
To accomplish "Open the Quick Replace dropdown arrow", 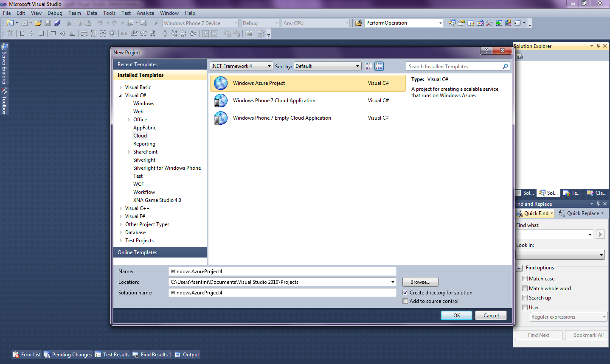I will (602, 213).
